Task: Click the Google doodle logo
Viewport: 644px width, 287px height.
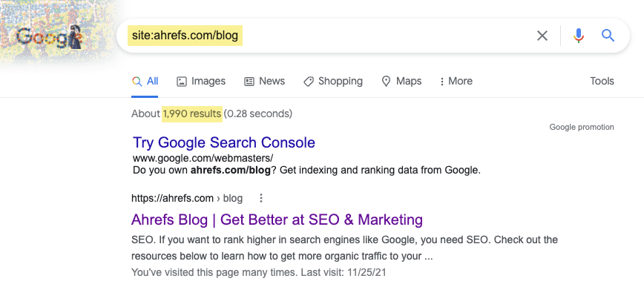Action: point(49,37)
